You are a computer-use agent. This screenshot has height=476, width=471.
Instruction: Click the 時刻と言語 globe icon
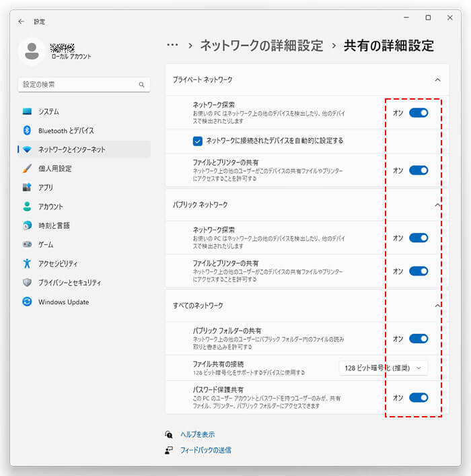(x=27, y=226)
